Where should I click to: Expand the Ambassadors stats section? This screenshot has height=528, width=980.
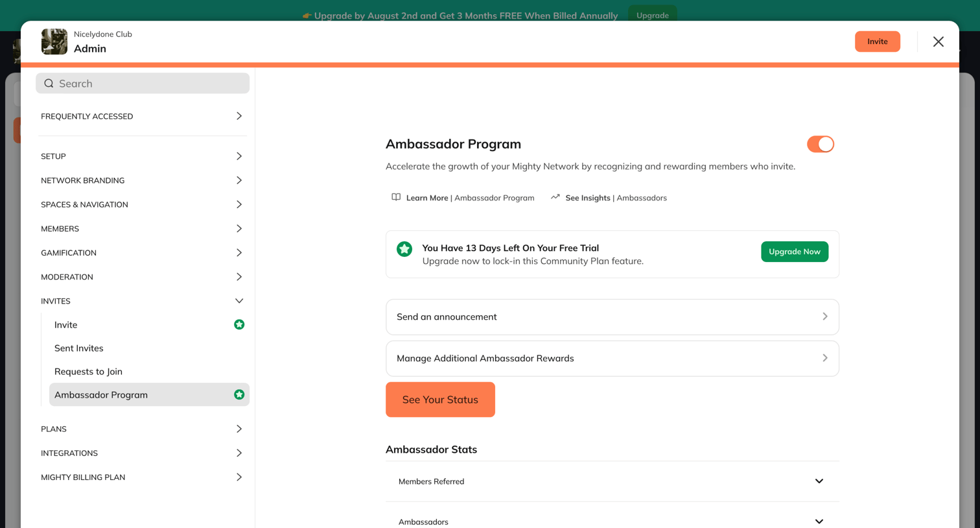pos(612,521)
